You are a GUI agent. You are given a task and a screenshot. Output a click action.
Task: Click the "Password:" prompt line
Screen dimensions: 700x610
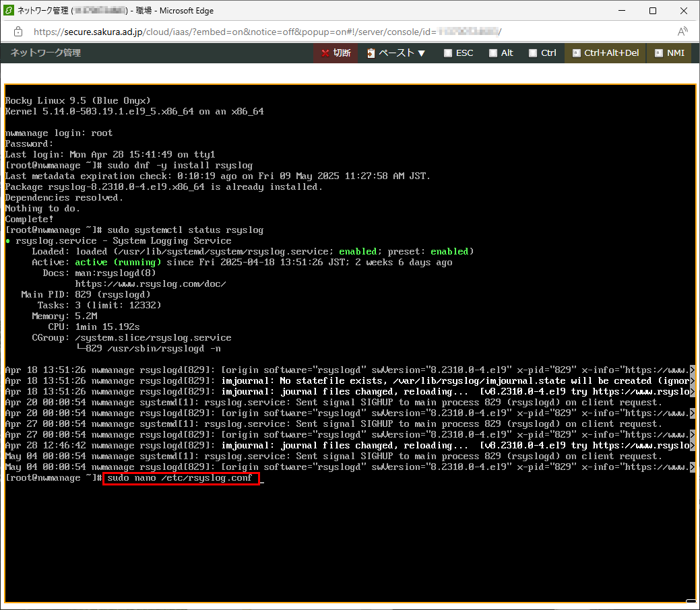[29, 143]
